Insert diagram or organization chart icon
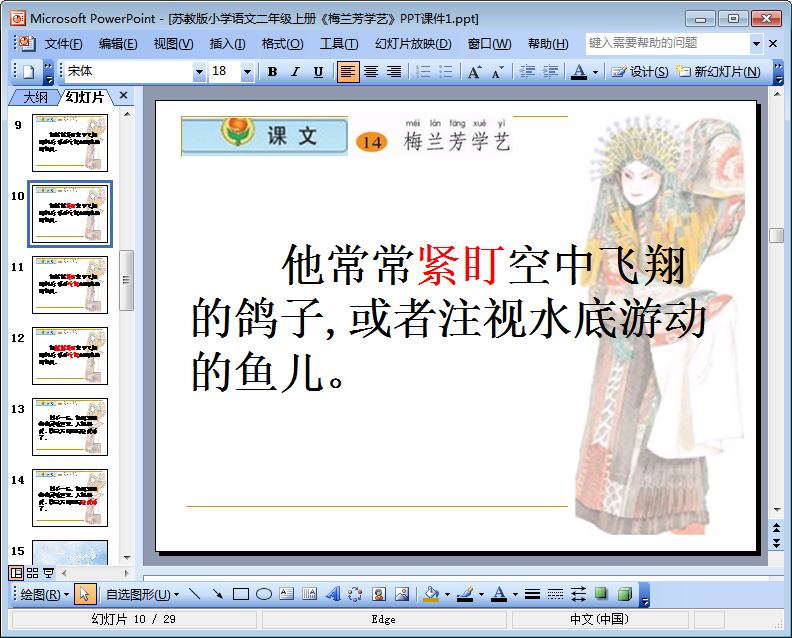792x638 pixels. tap(355, 594)
